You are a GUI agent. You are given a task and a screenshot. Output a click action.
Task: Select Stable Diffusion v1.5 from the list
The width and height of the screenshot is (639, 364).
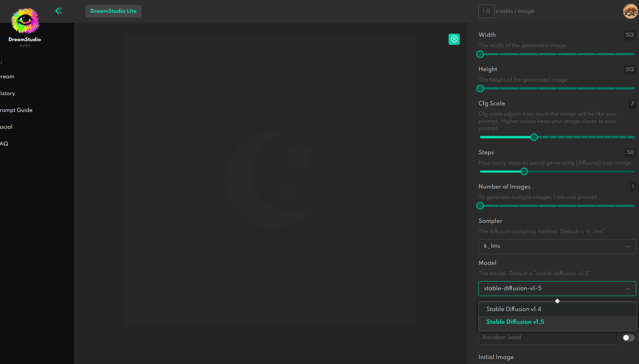(515, 322)
